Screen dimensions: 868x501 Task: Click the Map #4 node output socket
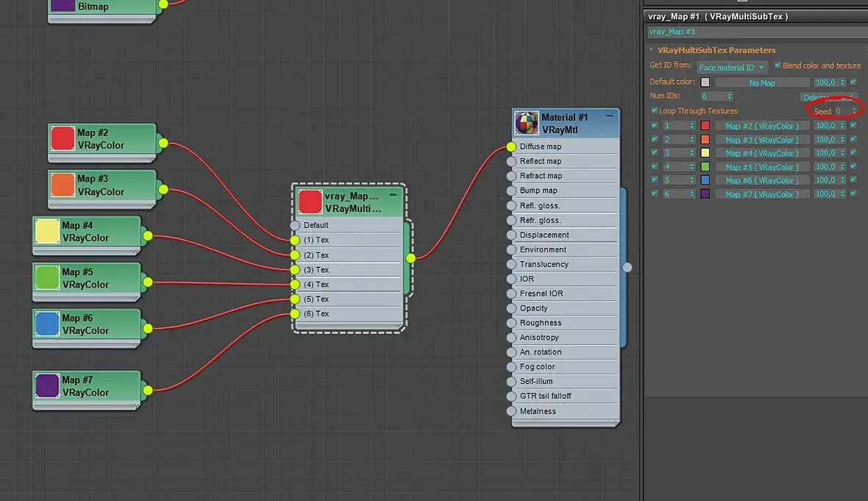coord(148,236)
